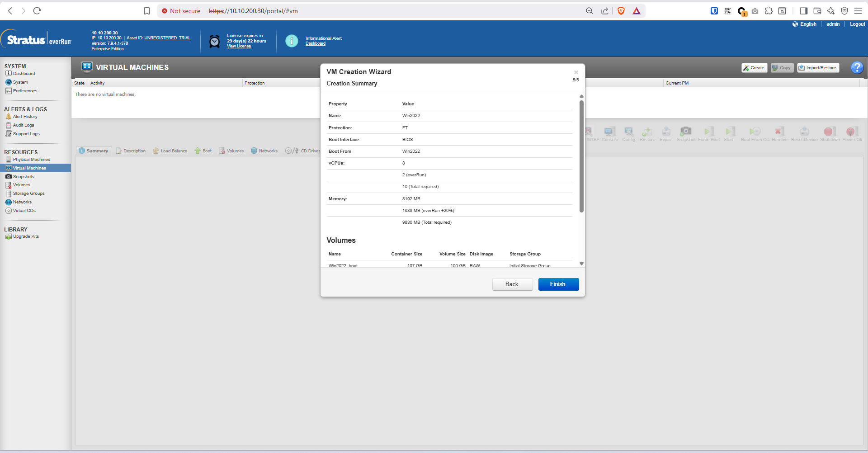The height and width of the screenshot is (453, 868).
Task: Click the blue help question mark icon
Action: pos(857,68)
